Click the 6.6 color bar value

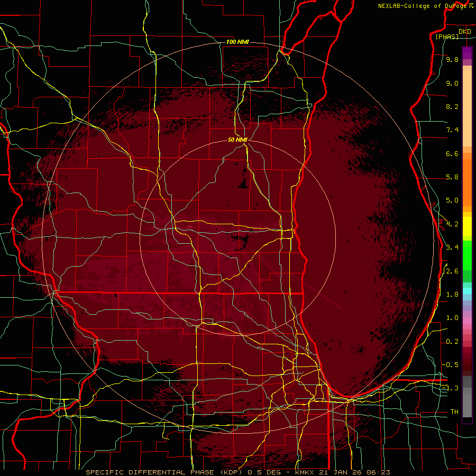point(452,153)
